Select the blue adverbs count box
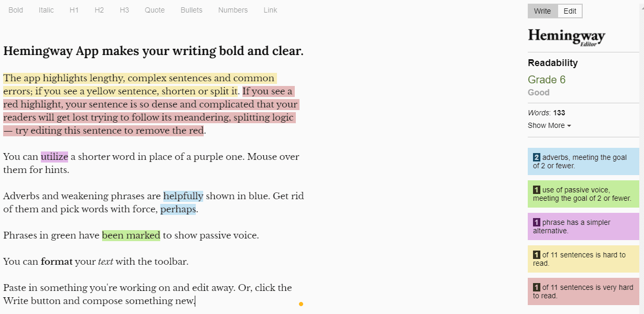This screenshot has width=644, height=314. (583, 161)
